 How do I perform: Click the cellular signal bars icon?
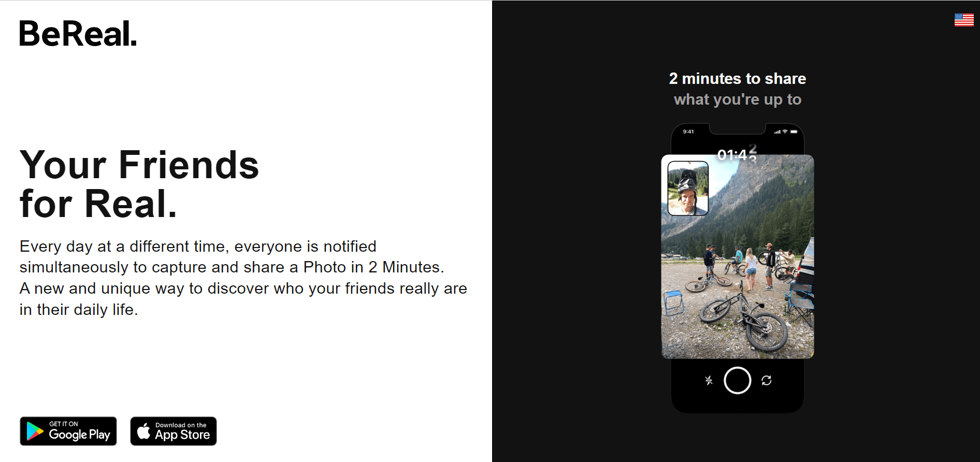point(777,132)
